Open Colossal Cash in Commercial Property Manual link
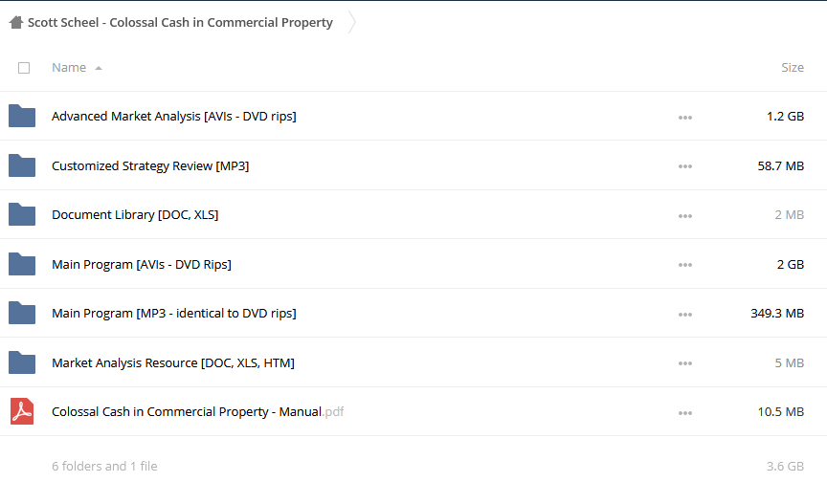The image size is (827, 504). point(198,412)
